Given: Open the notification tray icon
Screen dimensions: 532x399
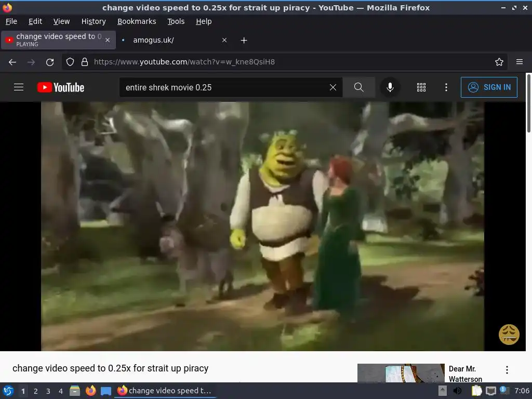Looking at the screenshot, I should pos(504,391).
